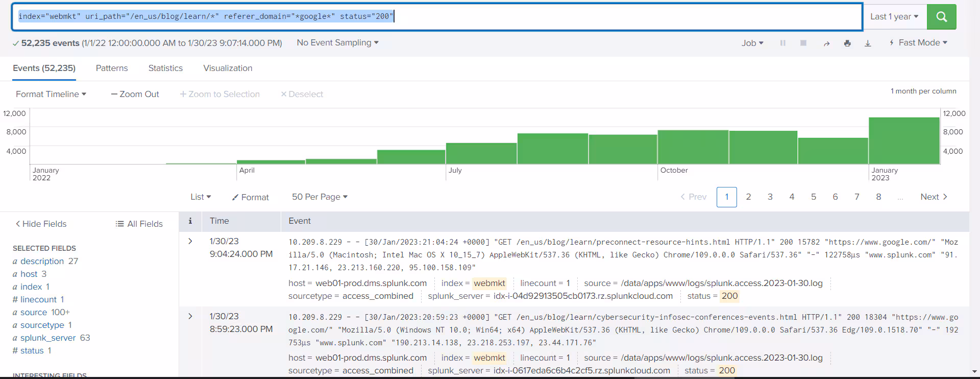Open the All Fields list
Viewport: 980px width, 379px height.
click(x=139, y=224)
